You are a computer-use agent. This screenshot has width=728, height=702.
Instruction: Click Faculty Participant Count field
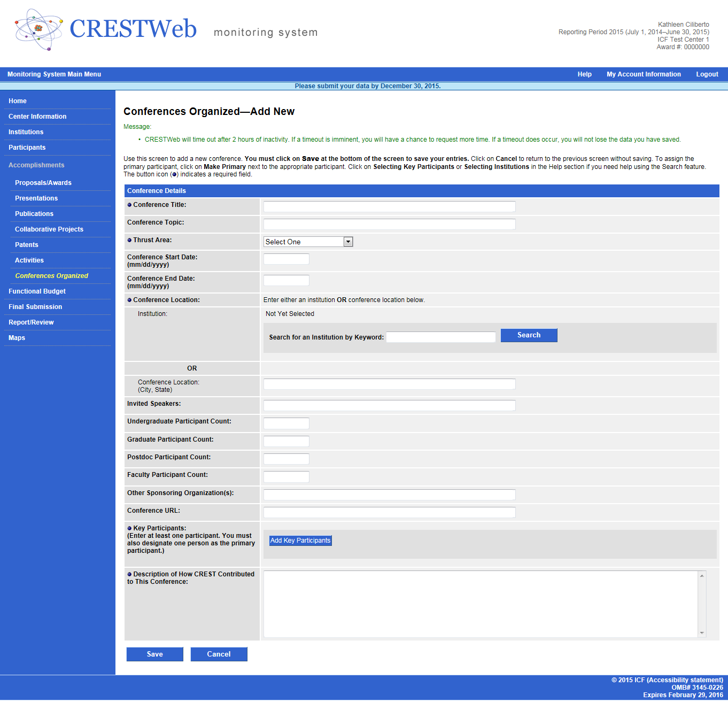(286, 476)
